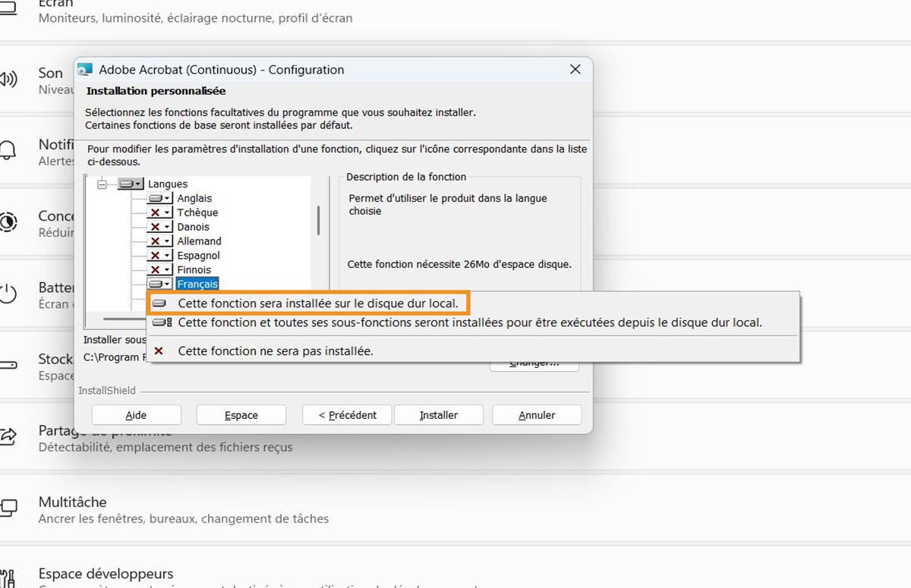Click the Espace button

pos(241,415)
